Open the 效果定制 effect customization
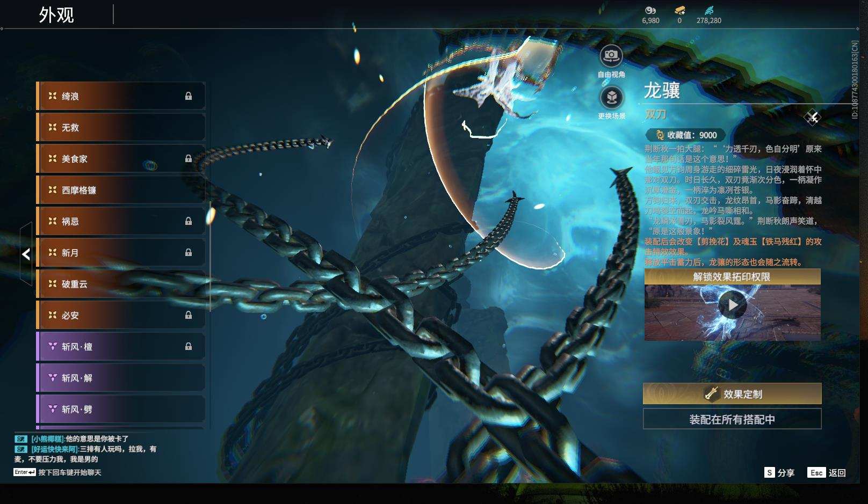Screen dimensions: 868x504 tap(732, 394)
